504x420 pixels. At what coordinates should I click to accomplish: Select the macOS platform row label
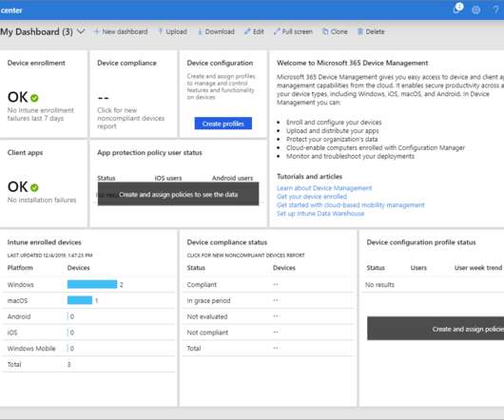(x=17, y=301)
